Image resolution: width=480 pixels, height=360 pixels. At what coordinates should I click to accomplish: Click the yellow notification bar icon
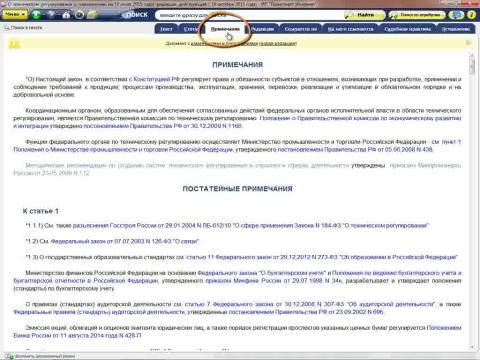14,44
